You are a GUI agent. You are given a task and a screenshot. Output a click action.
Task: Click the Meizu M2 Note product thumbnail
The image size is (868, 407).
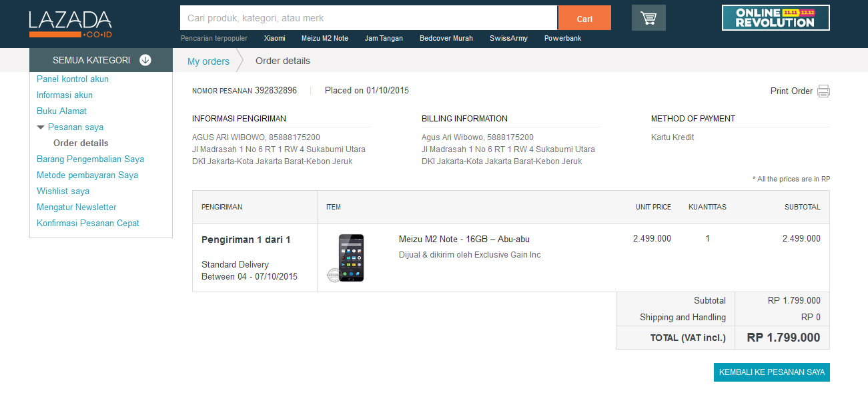tap(351, 258)
